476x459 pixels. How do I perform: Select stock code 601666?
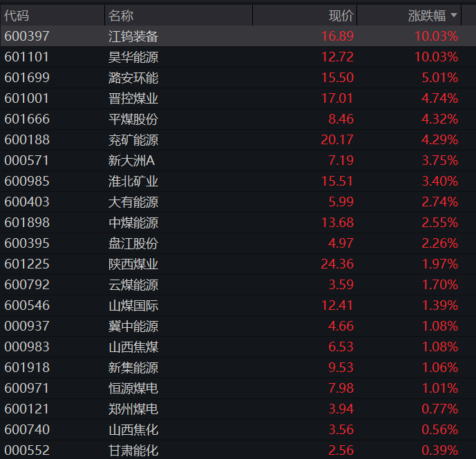(27, 119)
